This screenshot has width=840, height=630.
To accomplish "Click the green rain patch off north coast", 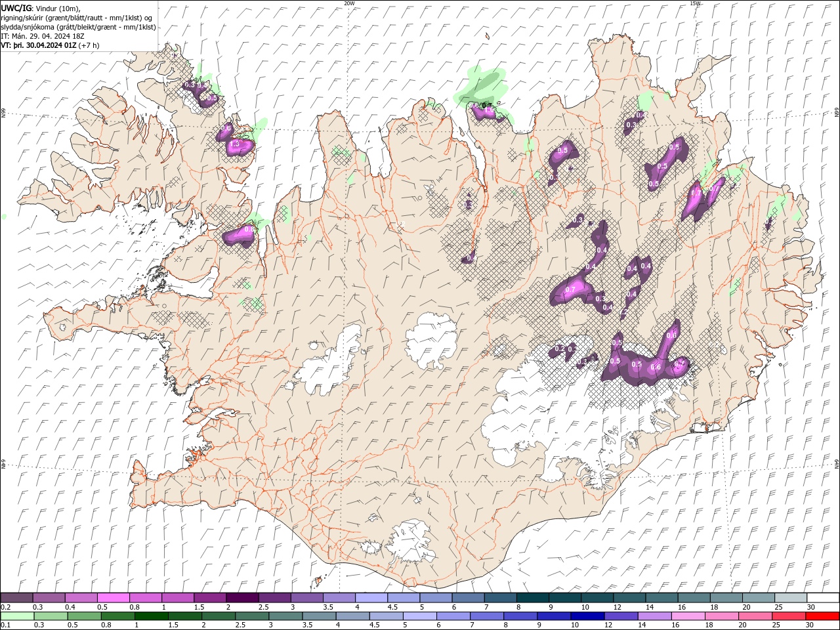I will (x=486, y=82).
